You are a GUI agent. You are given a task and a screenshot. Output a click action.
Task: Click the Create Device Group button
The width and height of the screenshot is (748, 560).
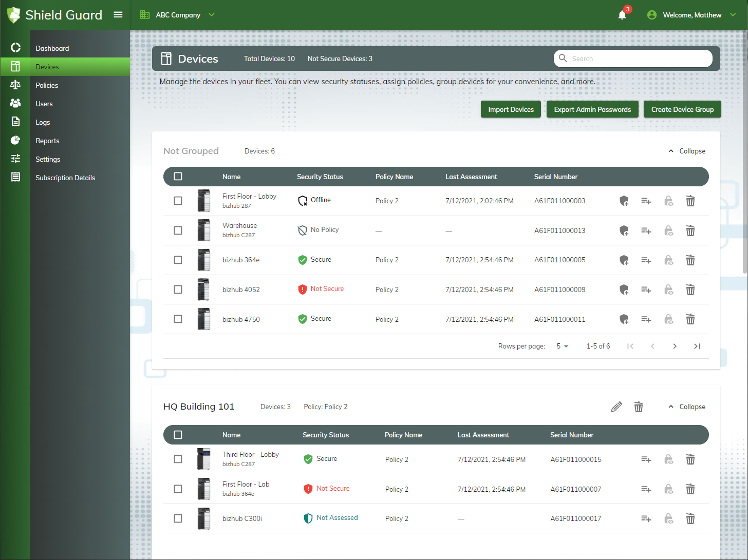pos(682,109)
